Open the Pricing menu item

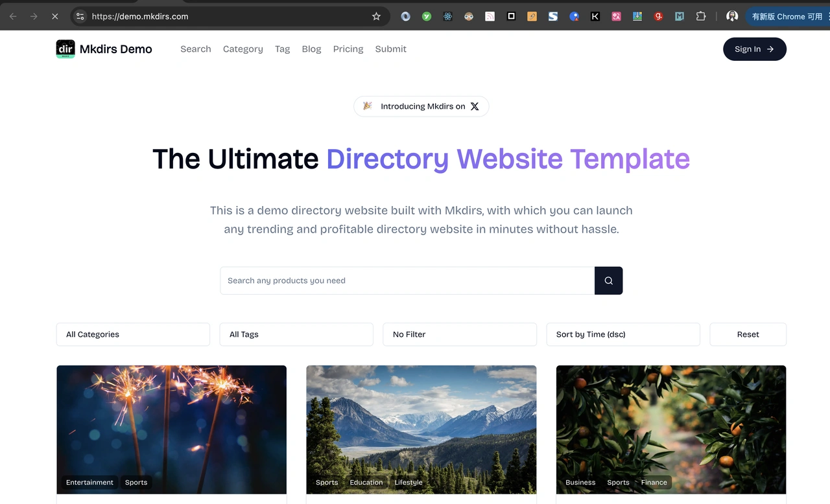[348, 49]
